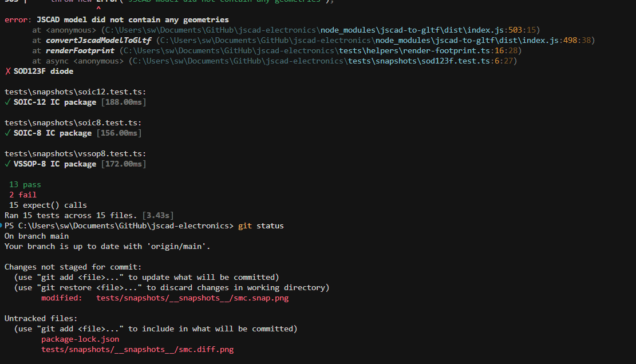The width and height of the screenshot is (636, 364).
Task: Click the green checkmark beside SOIC-8 IC package
Action: [7, 133]
